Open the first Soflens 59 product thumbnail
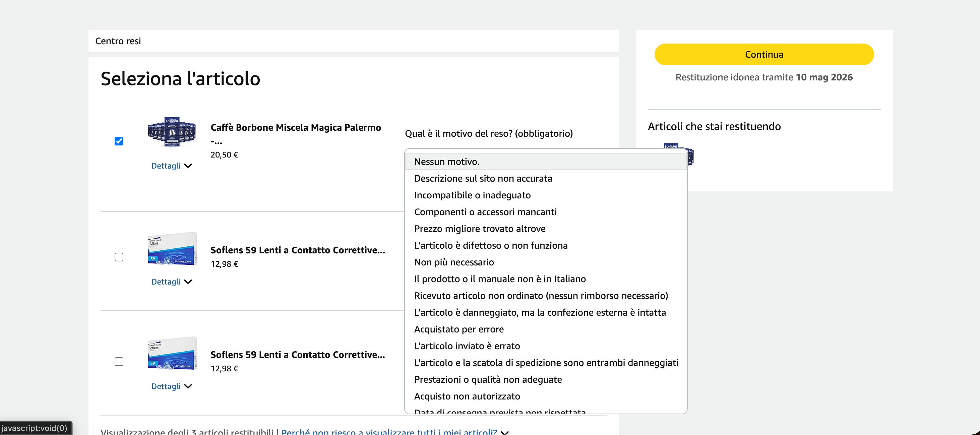 point(172,248)
